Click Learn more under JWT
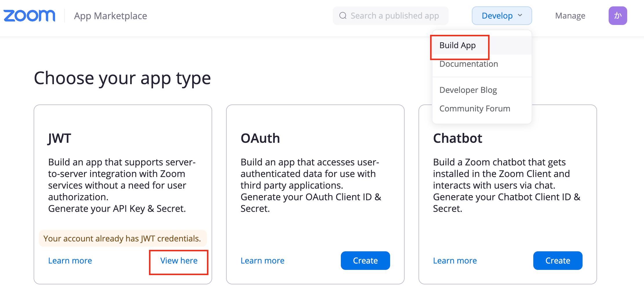Screen dimensions: 644x296 click(x=70, y=260)
